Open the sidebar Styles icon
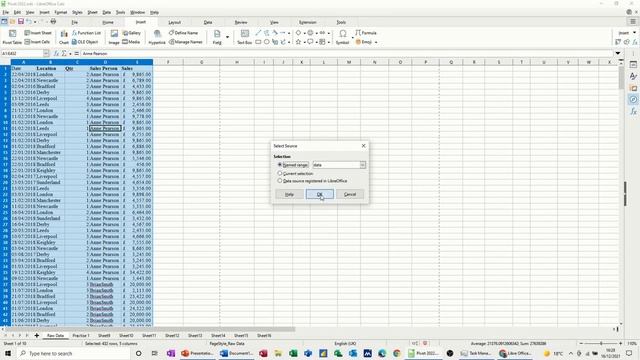Viewport: 640px width, 360px height. pos(633,76)
